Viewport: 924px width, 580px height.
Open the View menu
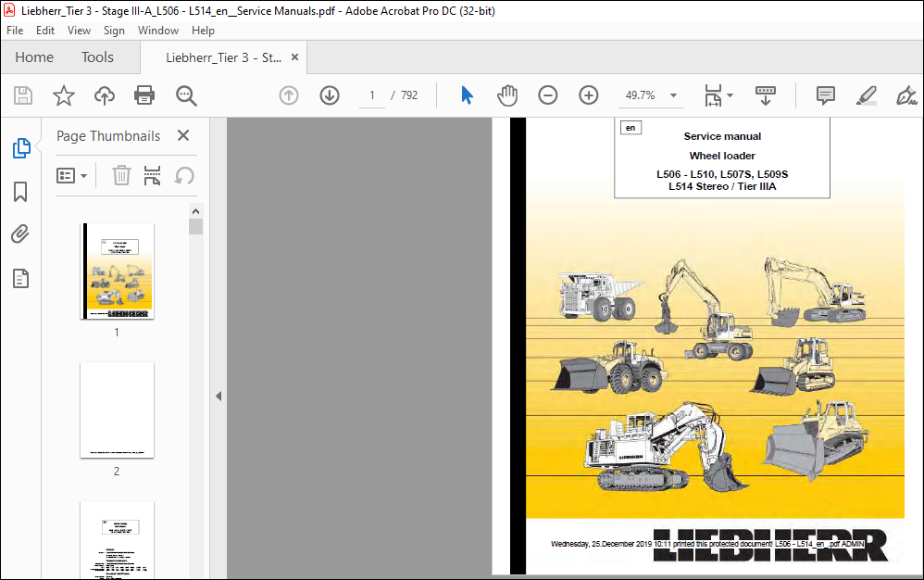click(79, 31)
